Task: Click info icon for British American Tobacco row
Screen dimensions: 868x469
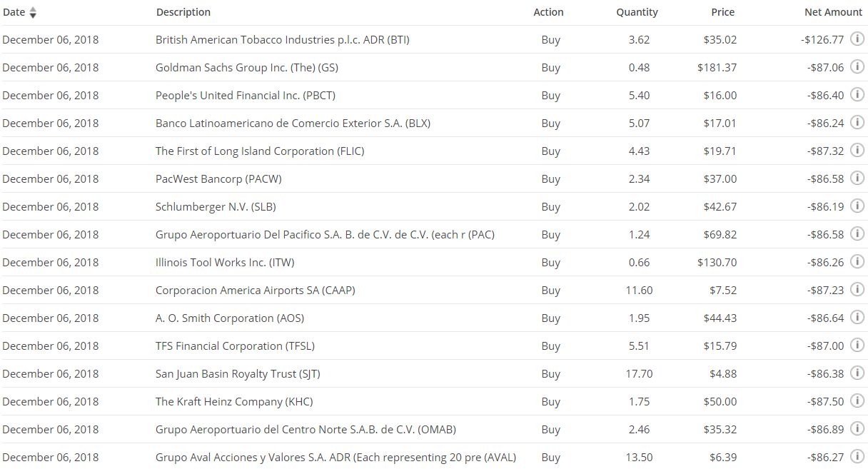Action: pyautogui.click(x=857, y=39)
